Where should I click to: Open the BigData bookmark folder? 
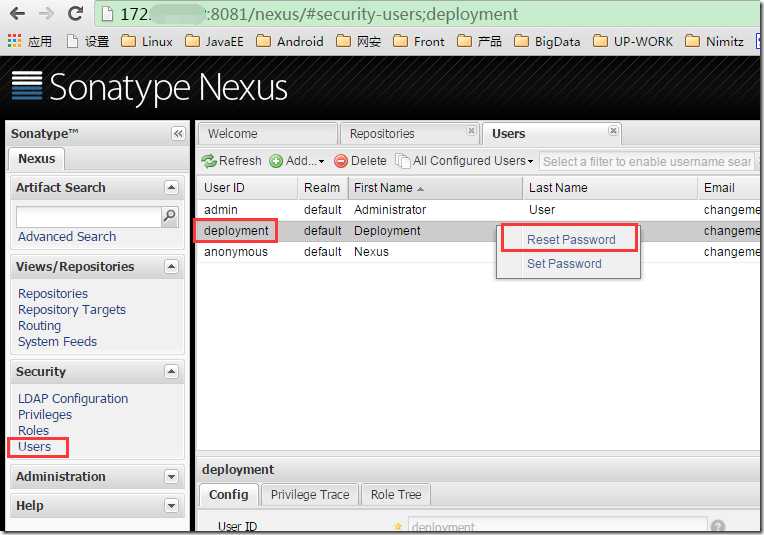[x=547, y=41]
